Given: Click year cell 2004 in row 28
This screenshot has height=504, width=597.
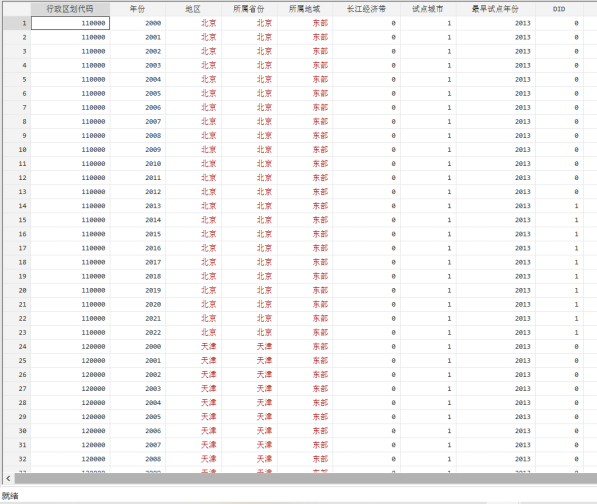Looking at the screenshot, I should coord(138,403).
